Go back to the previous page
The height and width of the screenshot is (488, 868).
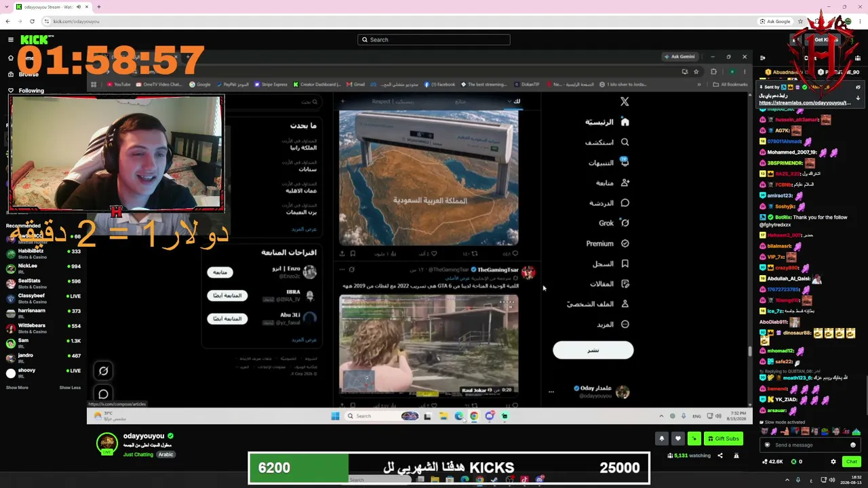pos(7,21)
